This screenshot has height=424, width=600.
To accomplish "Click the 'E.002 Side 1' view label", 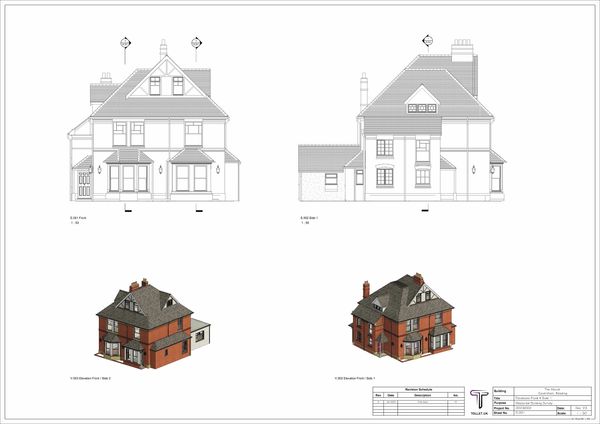I will tap(309, 218).
